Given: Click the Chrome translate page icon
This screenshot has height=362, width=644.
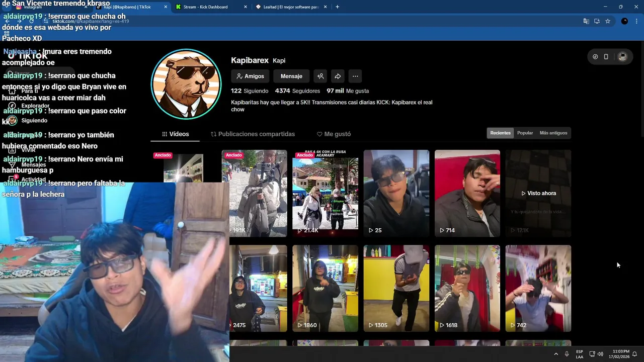Looking at the screenshot, I should [586, 21].
